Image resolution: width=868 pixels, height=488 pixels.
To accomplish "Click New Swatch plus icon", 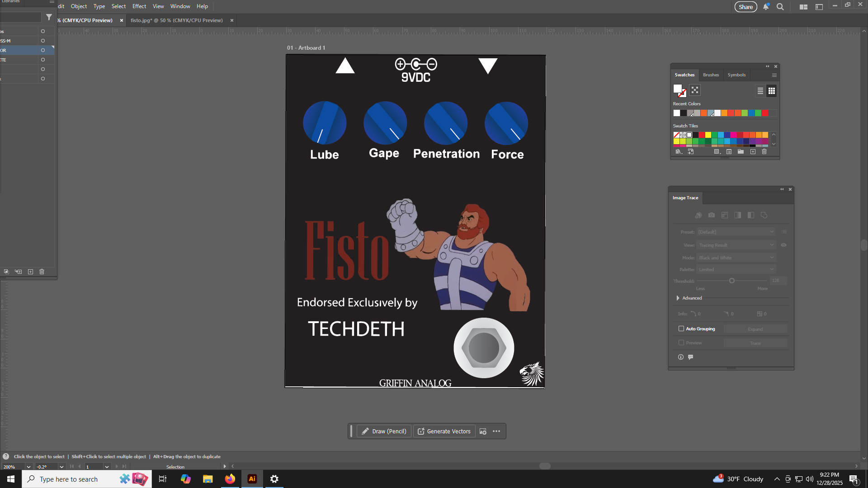I will pyautogui.click(x=753, y=152).
